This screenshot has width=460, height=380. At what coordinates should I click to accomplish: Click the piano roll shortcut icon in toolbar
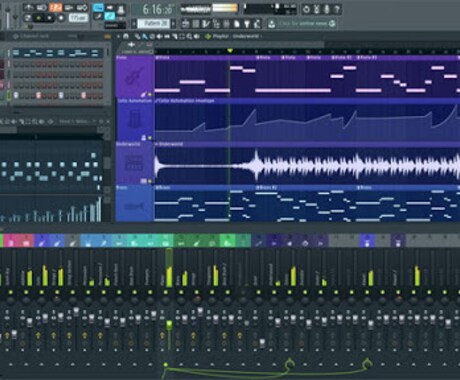[206, 24]
